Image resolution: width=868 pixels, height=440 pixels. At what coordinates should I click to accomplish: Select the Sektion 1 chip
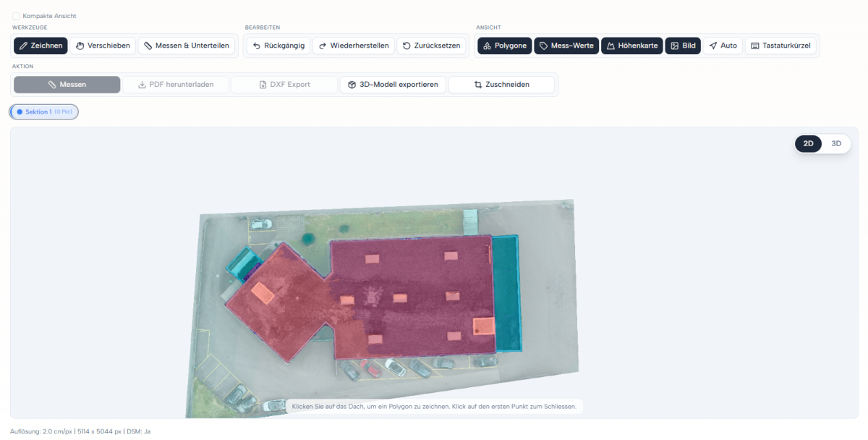(44, 111)
